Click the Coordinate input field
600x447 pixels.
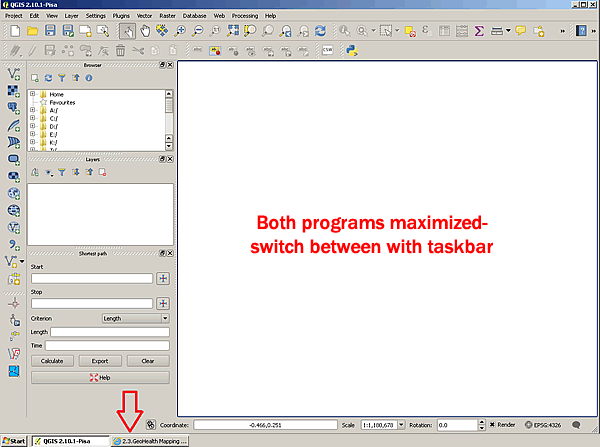point(266,425)
